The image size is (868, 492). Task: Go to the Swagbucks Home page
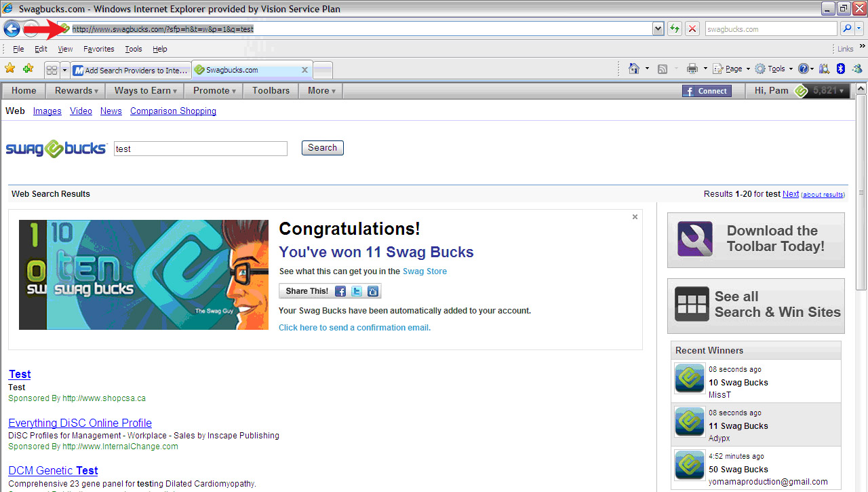24,90
